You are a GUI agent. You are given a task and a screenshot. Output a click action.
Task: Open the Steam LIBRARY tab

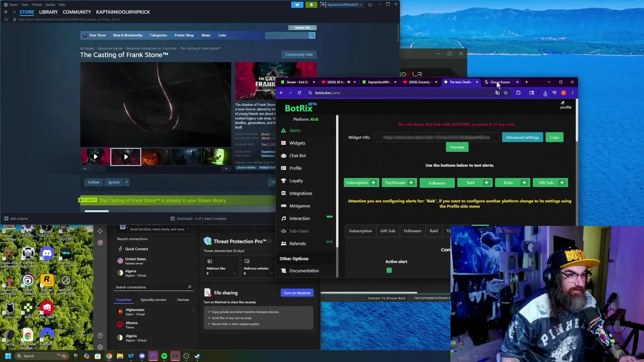coord(48,12)
